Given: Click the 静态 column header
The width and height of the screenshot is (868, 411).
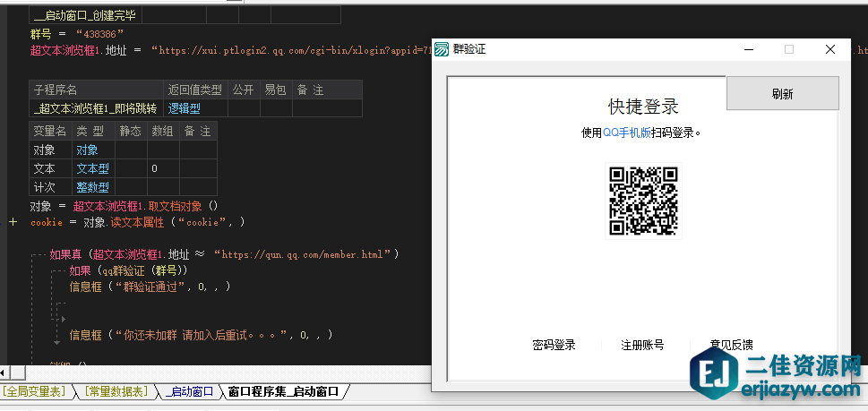Looking at the screenshot, I should coord(131,131).
